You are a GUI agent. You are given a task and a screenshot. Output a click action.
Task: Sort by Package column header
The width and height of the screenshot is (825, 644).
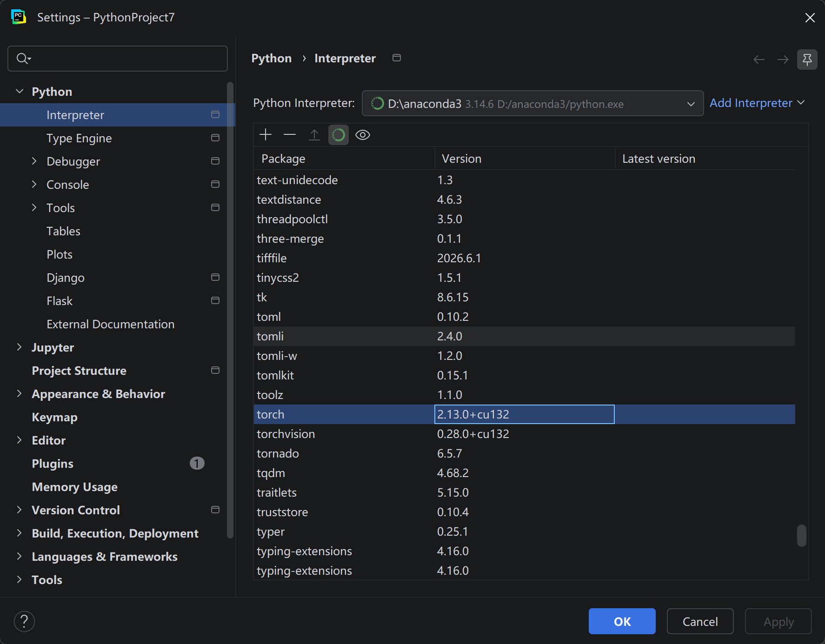[x=344, y=159]
